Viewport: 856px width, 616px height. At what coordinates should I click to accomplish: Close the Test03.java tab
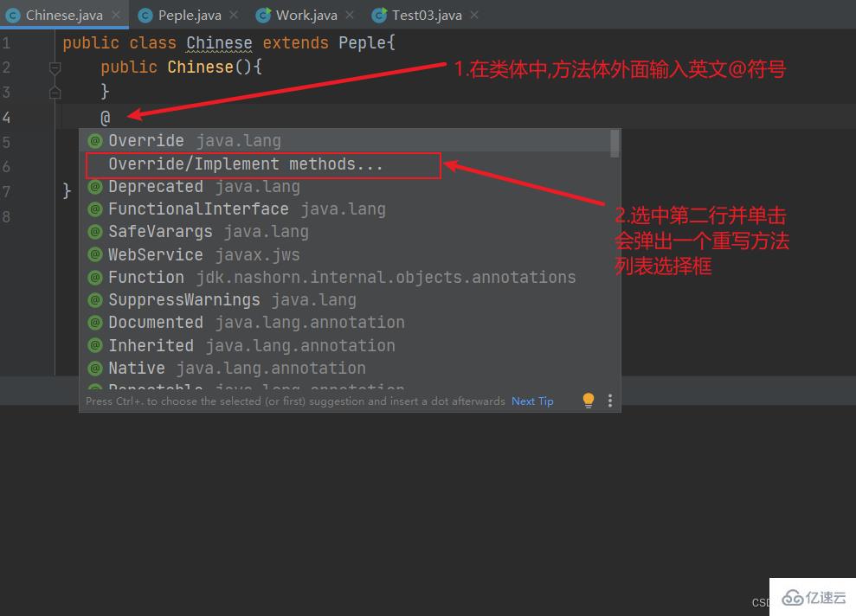473,16
